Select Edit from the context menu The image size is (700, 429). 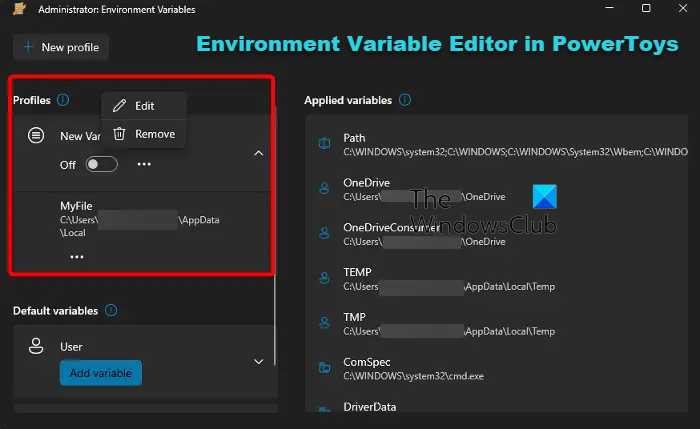click(144, 105)
